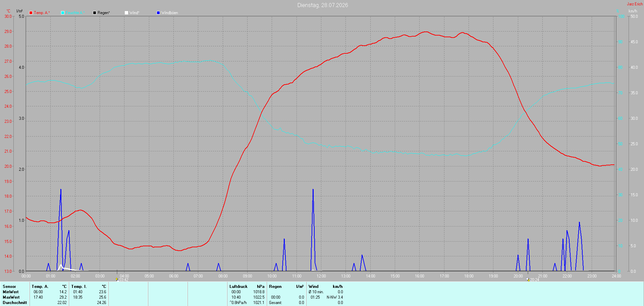
Task: Select the Durchschnitt row label
Action: (15, 303)
